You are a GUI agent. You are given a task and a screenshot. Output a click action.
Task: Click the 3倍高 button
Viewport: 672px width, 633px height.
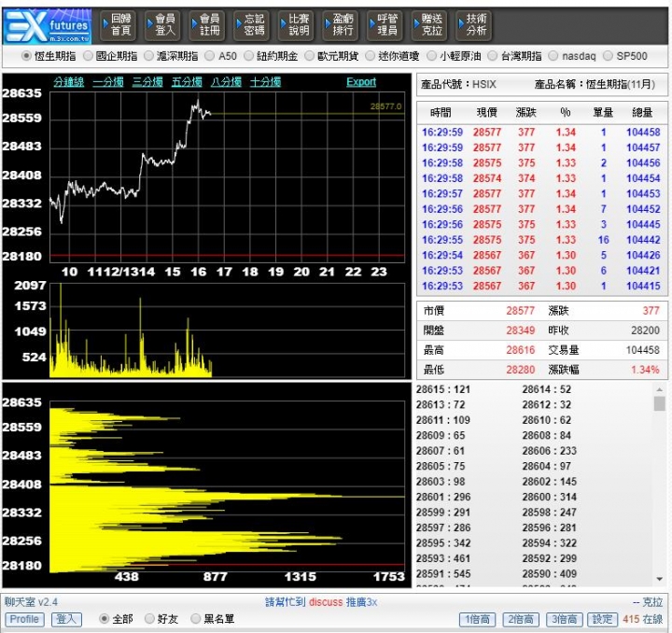tap(565, 620)
